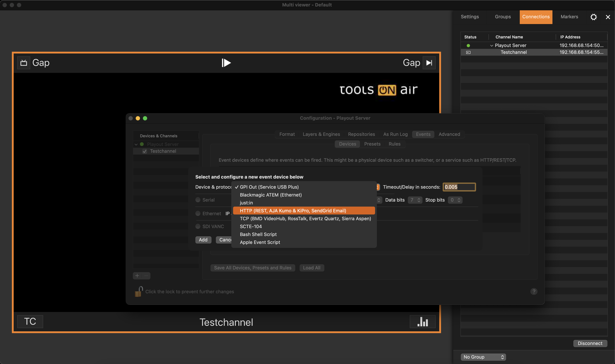Click the channel icon in the Testchannel row
This screenshot has width=615, height=364.
click(468, 52)
